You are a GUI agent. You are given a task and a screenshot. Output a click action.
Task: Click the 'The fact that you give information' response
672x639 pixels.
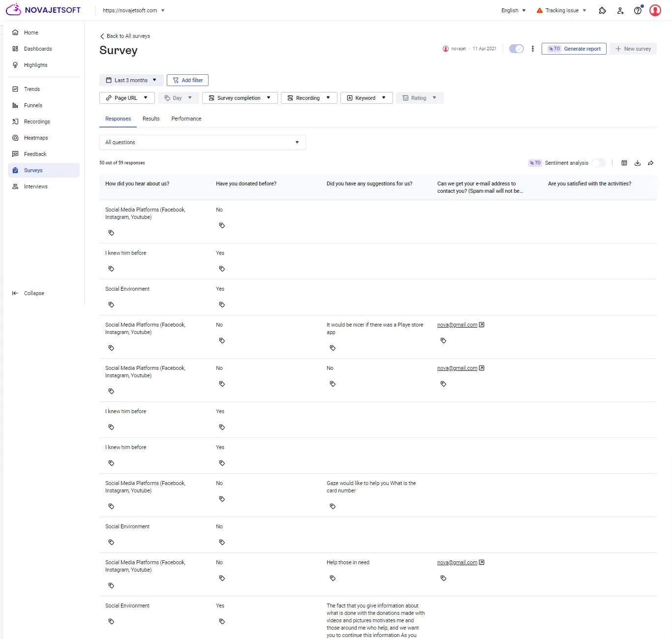(376, 620)
